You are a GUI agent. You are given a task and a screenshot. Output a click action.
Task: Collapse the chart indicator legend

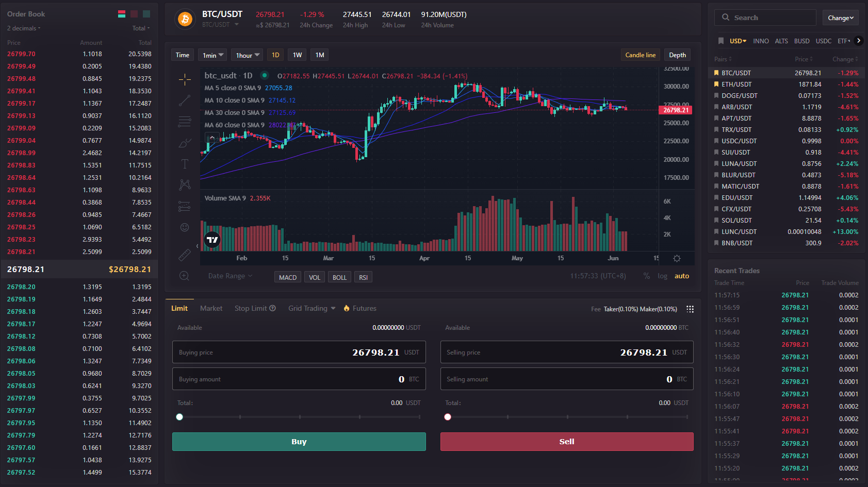[212, 138]
